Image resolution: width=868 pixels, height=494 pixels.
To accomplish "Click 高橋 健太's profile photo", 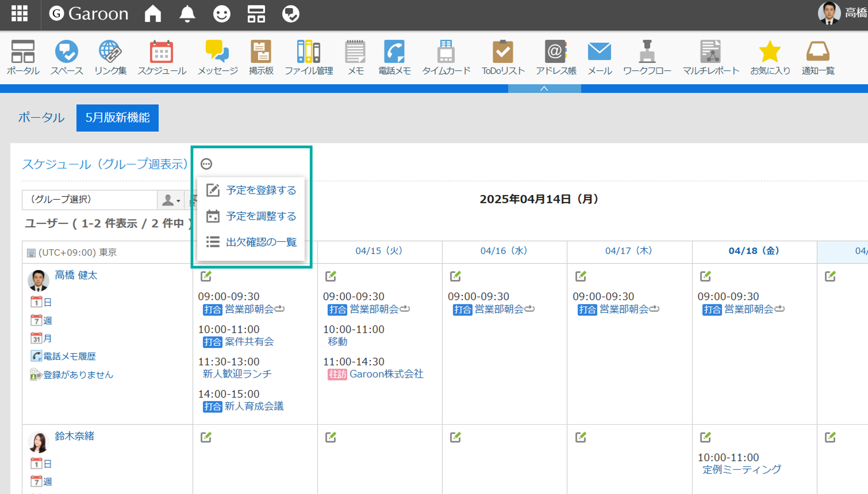I will pyautogui.click(x=38, y=280).
